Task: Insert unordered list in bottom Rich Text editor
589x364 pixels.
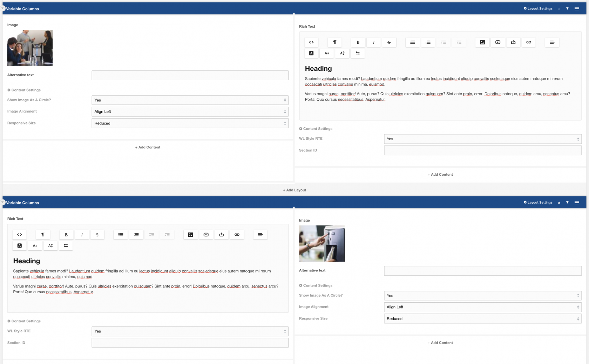Action: [121, 235]
